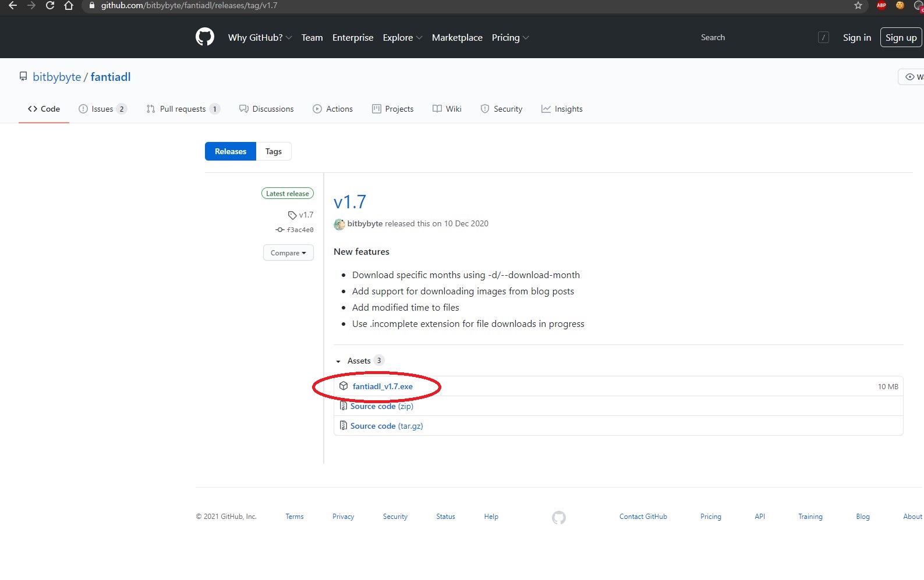Image resolution: width=924 pixels, height=580 pixels.
Task: Open Status in the footer
Action: 446,517
